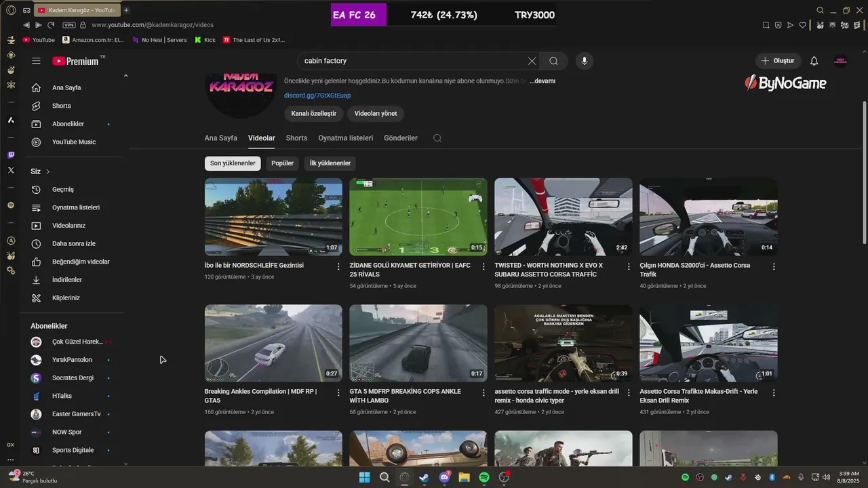Screen dimensions: 868x488
Task: Click the Kanalı özelleştir button
Action: tap(313, 114)
